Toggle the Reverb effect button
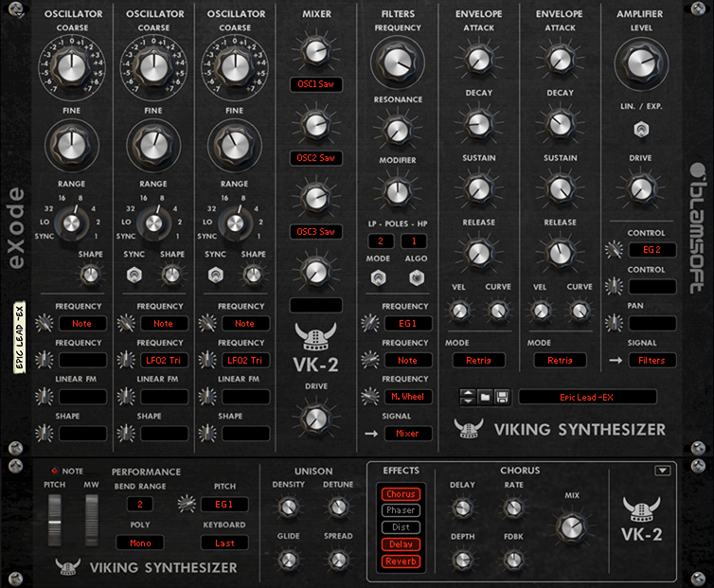The height and width of the screenshot is (588, 714). (401, 561)
